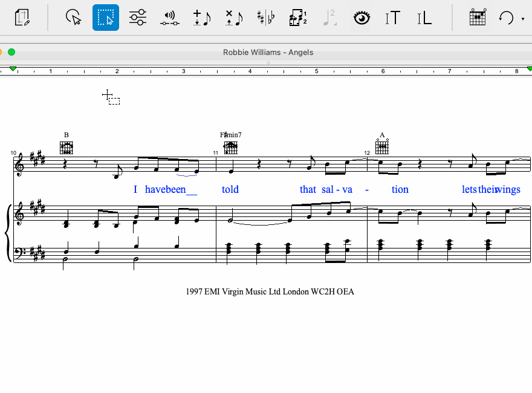Open the guitar chord diagram tool
532x393 pixels.
coord(478,18)
